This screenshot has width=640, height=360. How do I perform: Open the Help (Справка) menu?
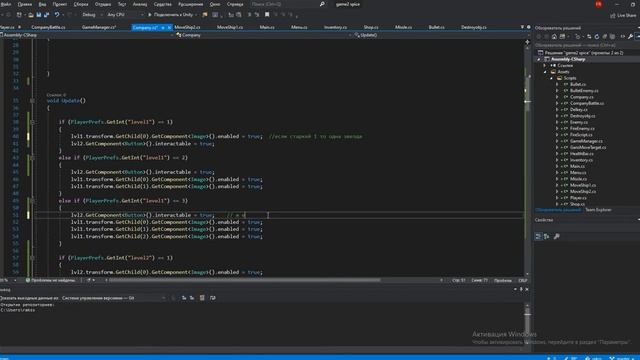click(x=235, y=4)
